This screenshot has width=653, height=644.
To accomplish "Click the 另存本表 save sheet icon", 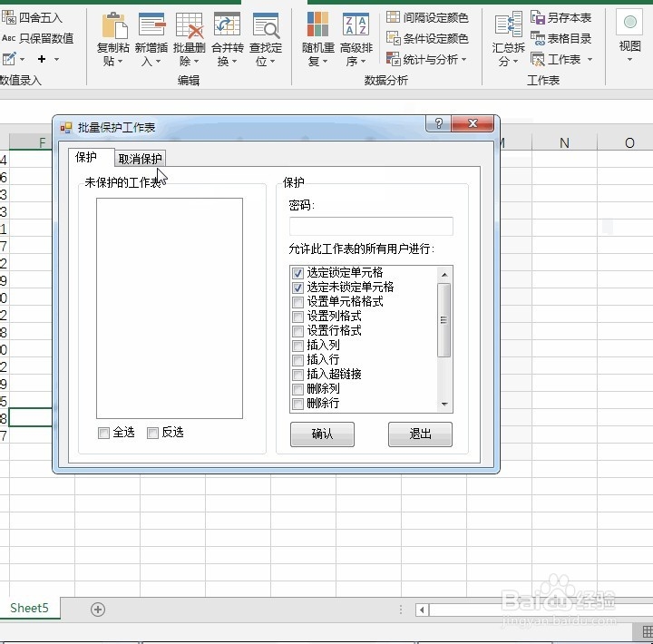I will coord(538,17).
